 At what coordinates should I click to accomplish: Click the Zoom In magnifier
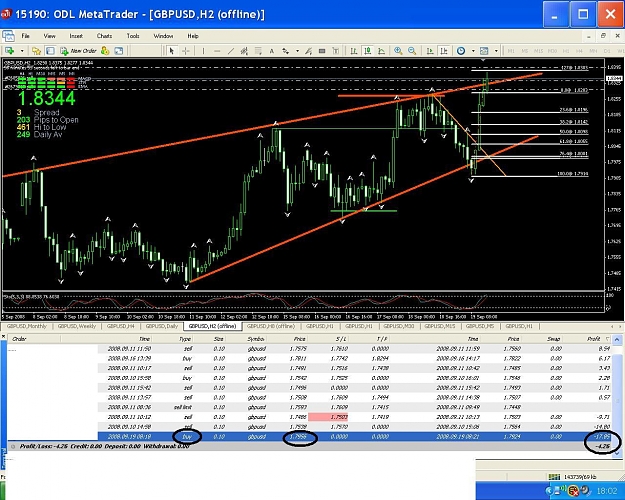[x=398, y=51]
